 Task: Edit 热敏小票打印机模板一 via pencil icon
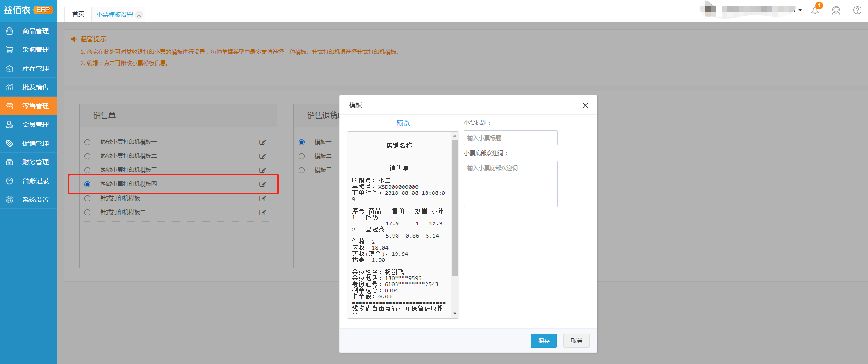point(262,142)
